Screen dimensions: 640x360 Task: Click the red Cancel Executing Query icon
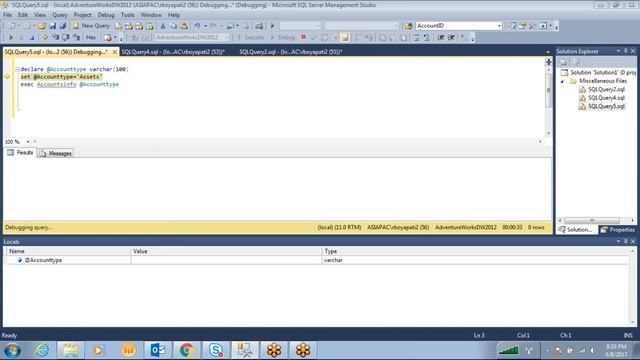[x=303, y=37]
